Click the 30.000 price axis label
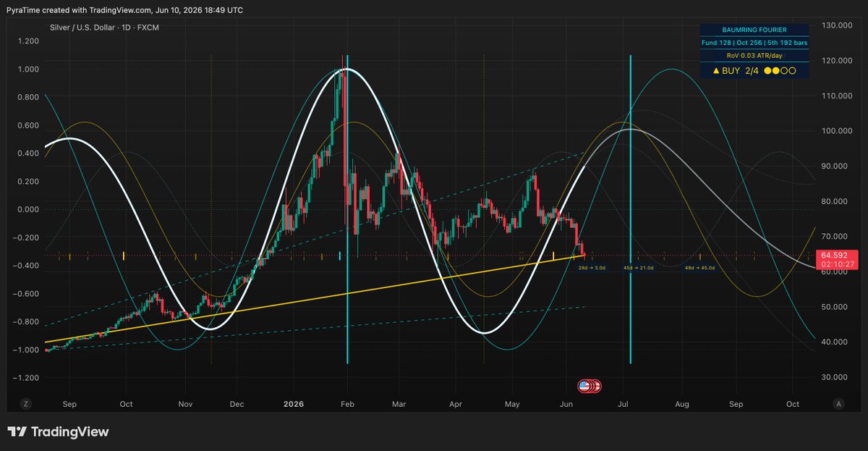 click(836, 377)
